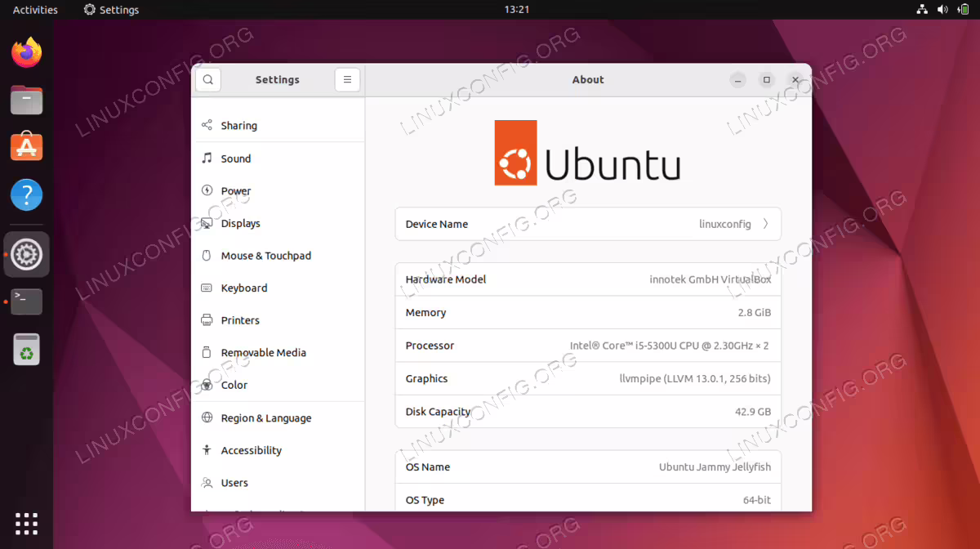Select Mouse & Touchpad settings

click(x=278, y=256)
